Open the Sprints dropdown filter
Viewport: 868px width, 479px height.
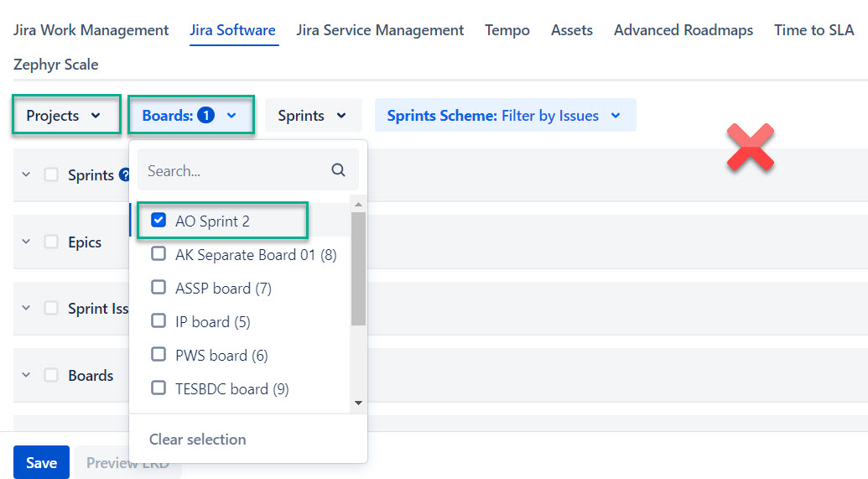313,116
